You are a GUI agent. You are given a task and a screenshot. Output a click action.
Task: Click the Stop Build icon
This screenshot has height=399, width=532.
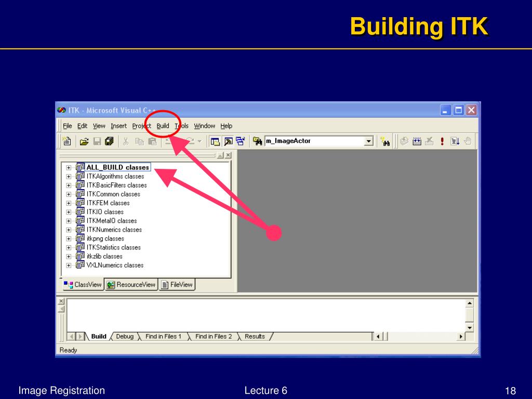[x=429, y=141]
